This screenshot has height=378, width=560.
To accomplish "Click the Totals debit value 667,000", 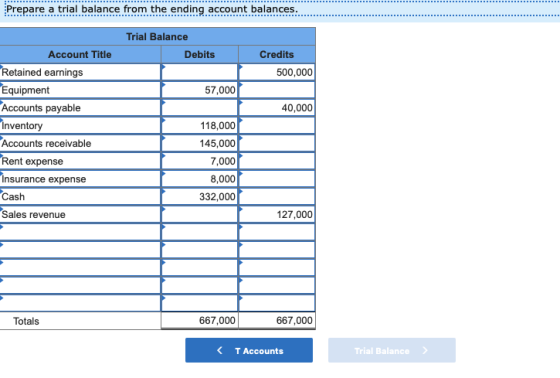I will (217, 320).
